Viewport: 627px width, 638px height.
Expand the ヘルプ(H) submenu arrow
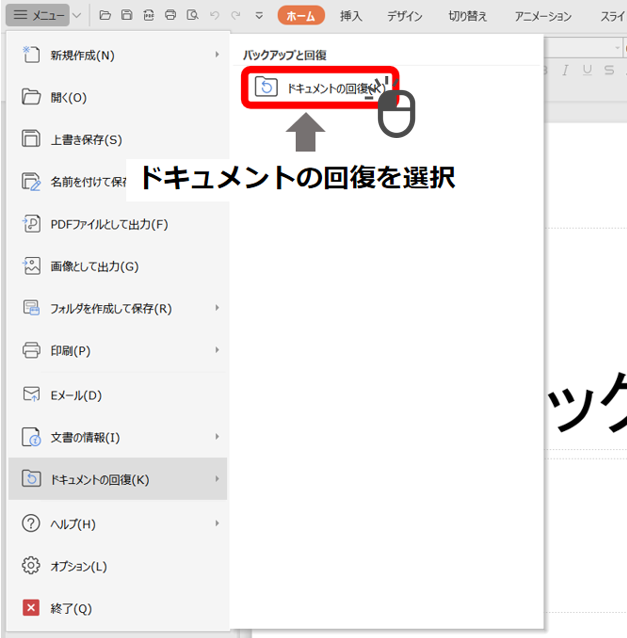point(217,523)
